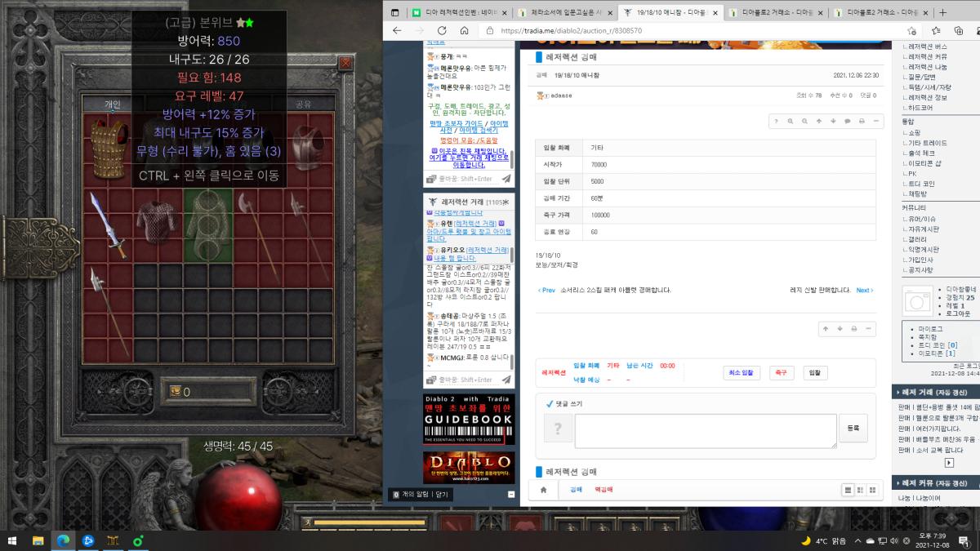Open 레저렉션 버스 in the sidebar
Screen dimensions: 980x551
pyautogui.click(x=928, y=47)
